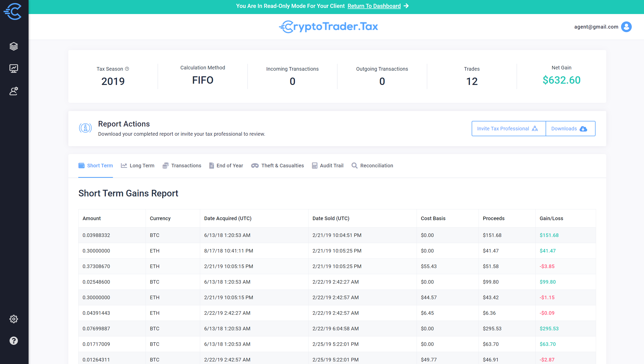Click the Report Actions info icon
Image resolution: width=644 pixels, height=364 pixels.
click(x=85, y=128)
